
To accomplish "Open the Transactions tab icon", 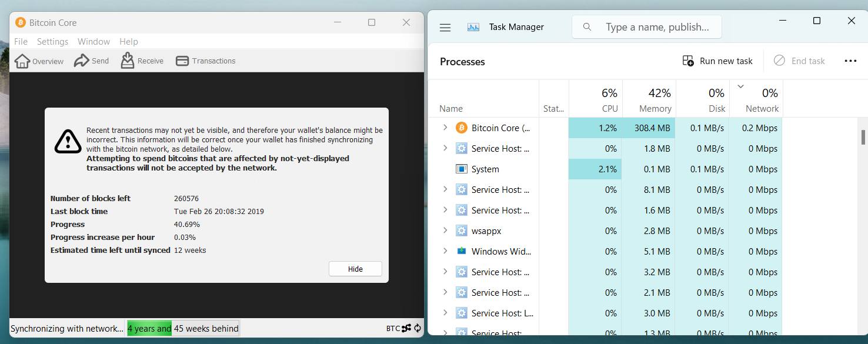I will (x=182, y=61).
